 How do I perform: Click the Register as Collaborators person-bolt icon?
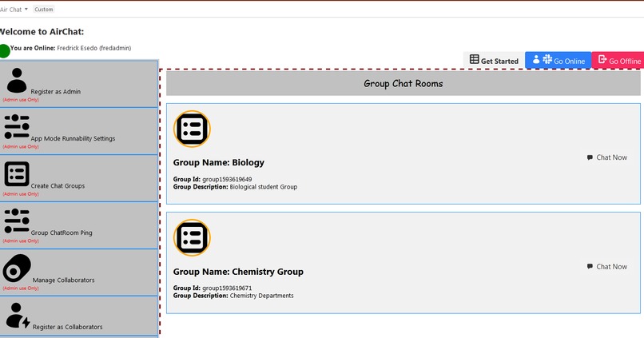(18, 316)
